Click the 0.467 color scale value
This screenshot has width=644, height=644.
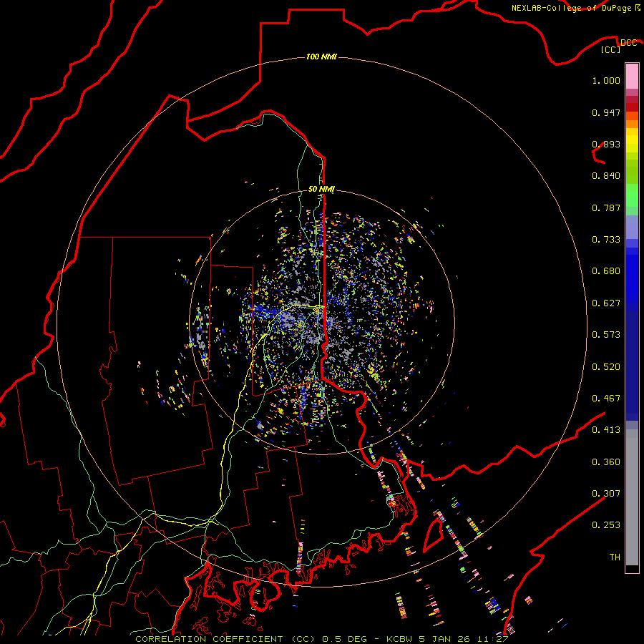pos(606,399)
